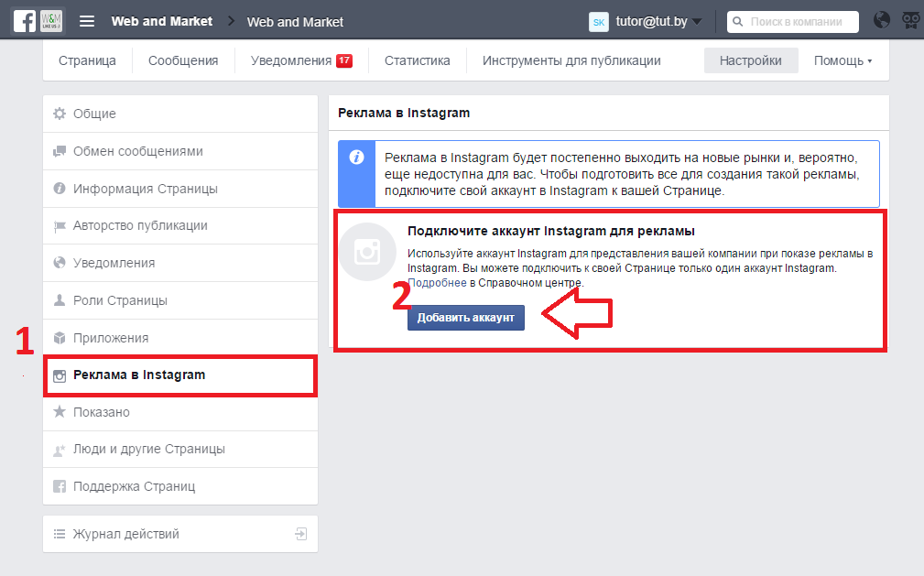
Task: Open Роли Страницы settings
Action: tap(180, 300)
